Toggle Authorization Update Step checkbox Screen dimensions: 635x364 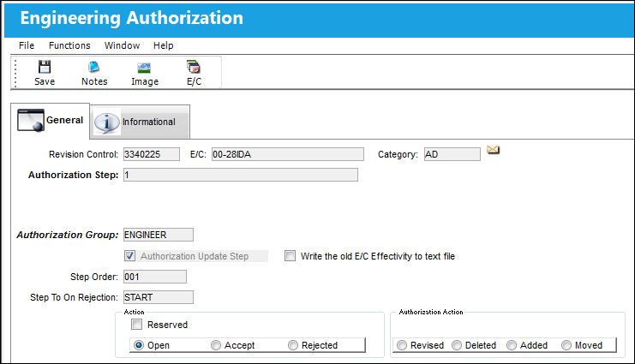[129, 256]
